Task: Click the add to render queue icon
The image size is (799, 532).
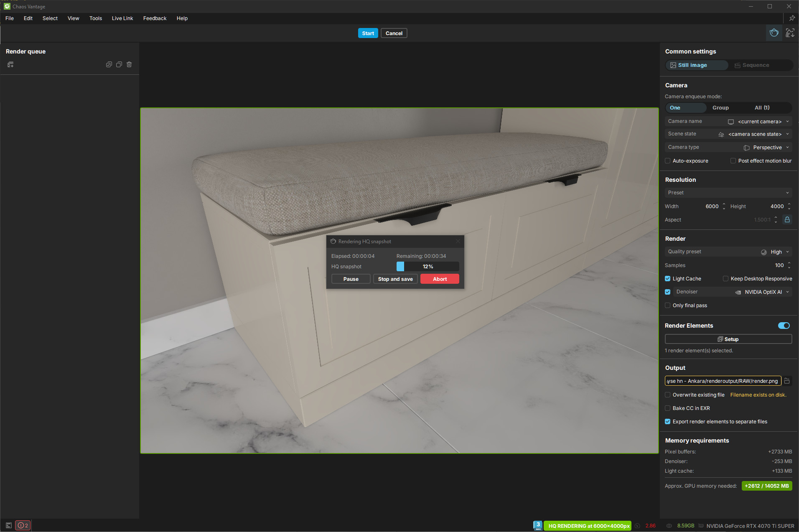Action: pyautogui.click(x=10, y=64)
